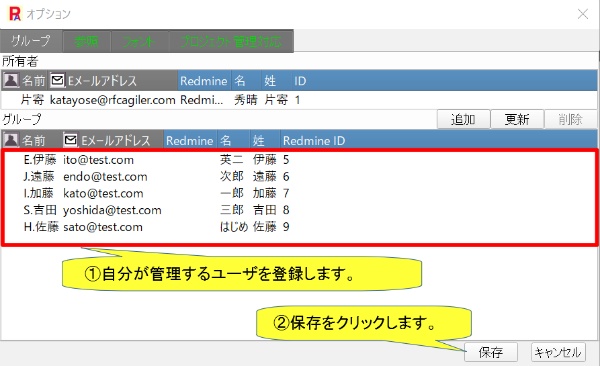Switch to the 参照 tab
The height and width of the screenshot is (366, 600).
86,41
